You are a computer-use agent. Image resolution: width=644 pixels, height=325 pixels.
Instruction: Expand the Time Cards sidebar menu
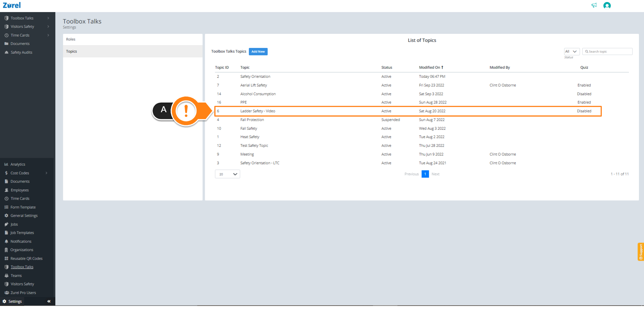20,35
